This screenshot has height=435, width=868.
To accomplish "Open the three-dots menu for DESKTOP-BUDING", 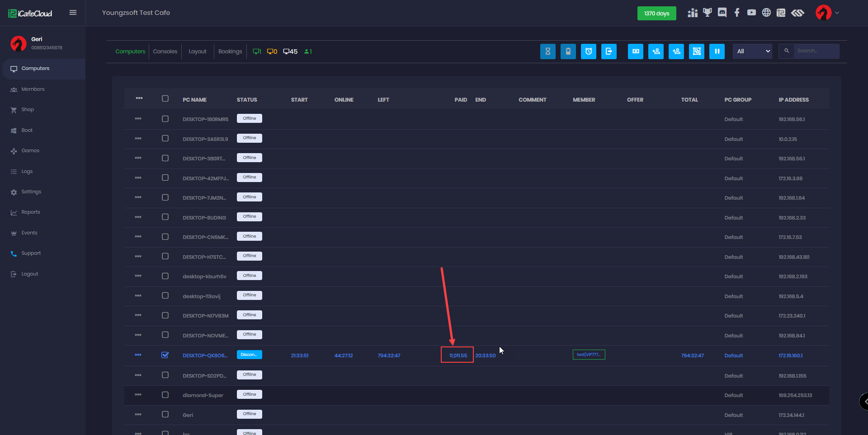I will point(138,217).
